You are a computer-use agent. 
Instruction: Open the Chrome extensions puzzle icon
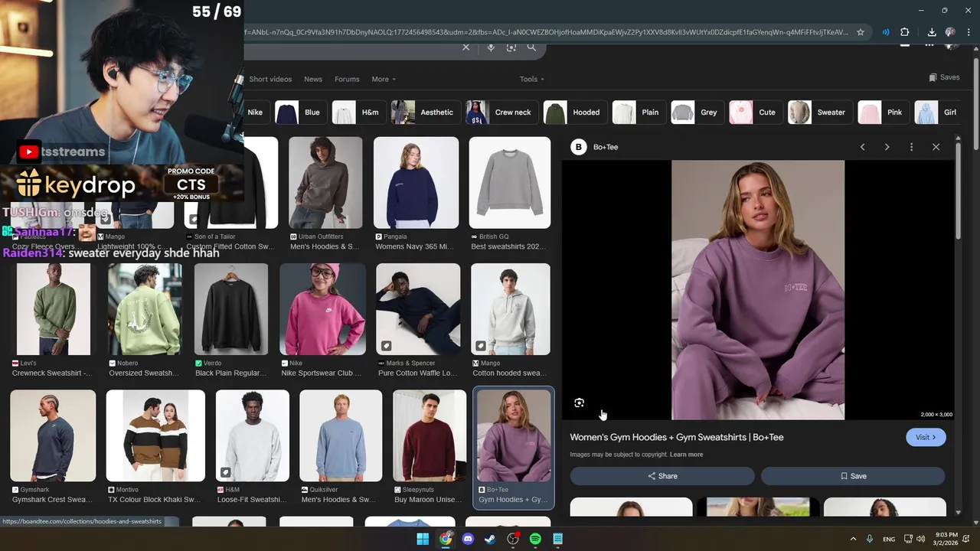[905, 32]
